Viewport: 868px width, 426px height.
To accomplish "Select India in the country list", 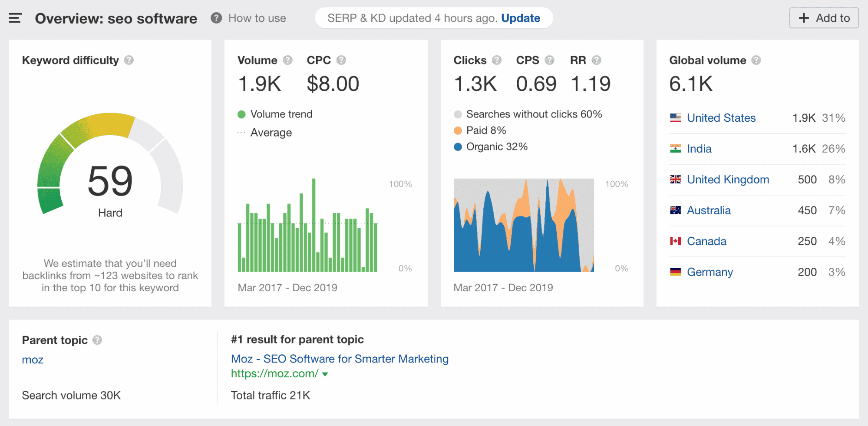I will pos(699,149).
